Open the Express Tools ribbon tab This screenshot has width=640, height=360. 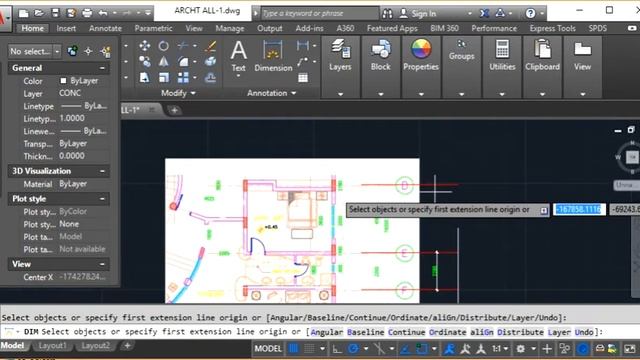[552, 28]
